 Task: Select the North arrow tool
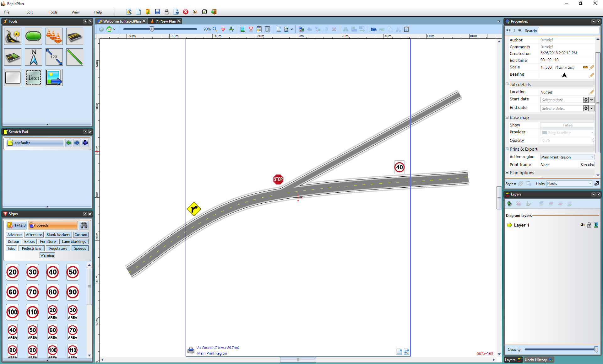point(33,57)
